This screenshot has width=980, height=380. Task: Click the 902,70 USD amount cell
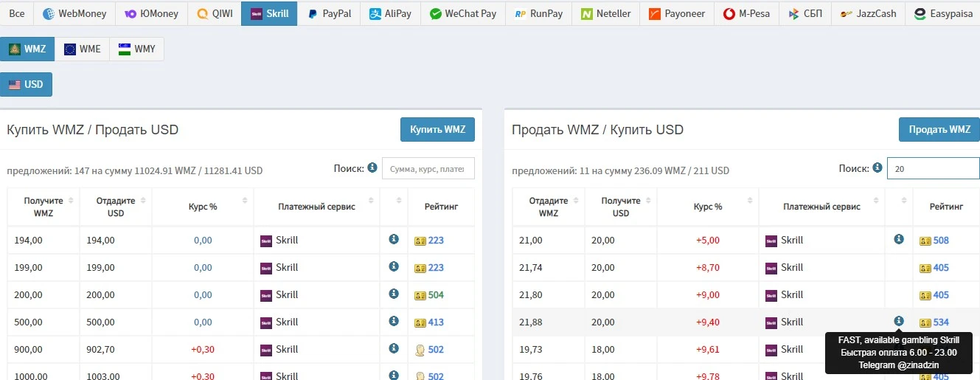click(116, 350)
